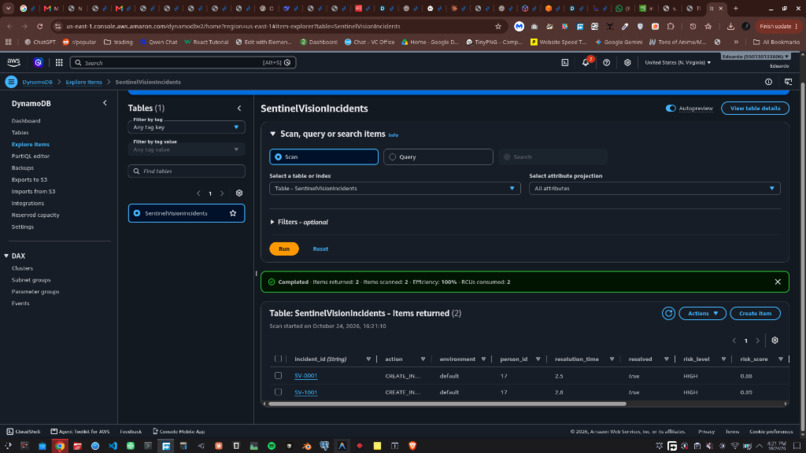Click the Explore items breadcrumb link
Screen dimensions: 806x453
(x=84, y=82)
